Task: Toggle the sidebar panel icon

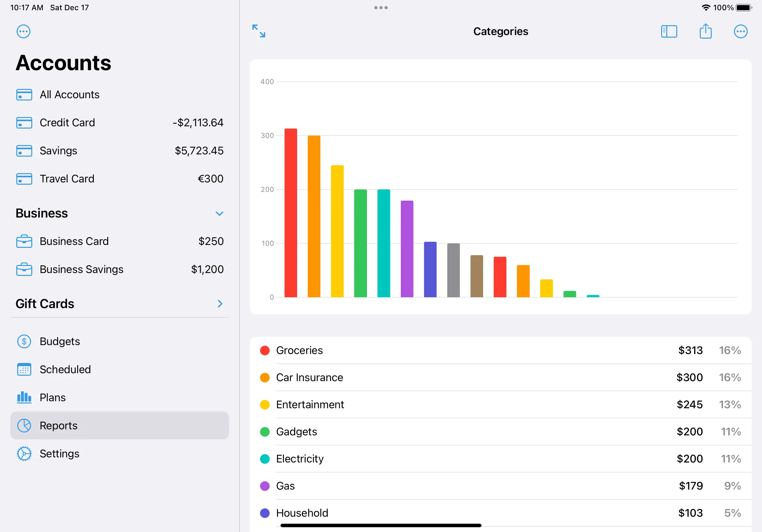Action: pos(669,32)
